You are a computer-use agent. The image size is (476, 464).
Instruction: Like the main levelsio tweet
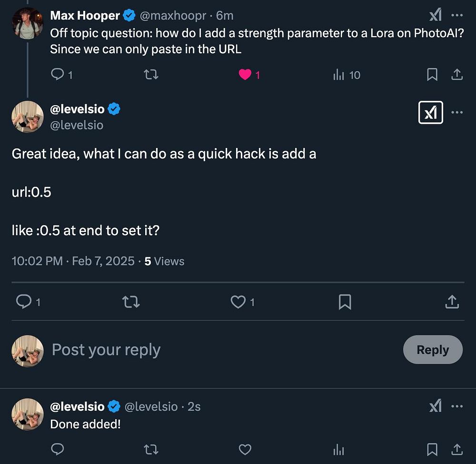point(238,301)
